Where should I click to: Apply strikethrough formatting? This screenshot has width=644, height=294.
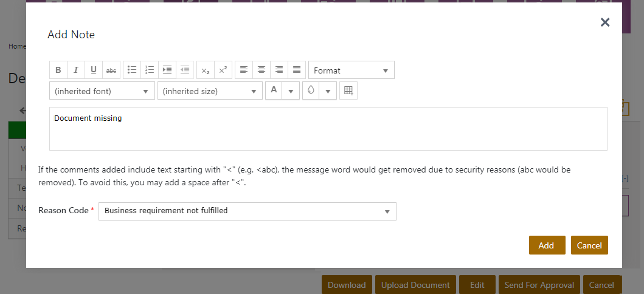pyautogui.click(x=111, y=70)
